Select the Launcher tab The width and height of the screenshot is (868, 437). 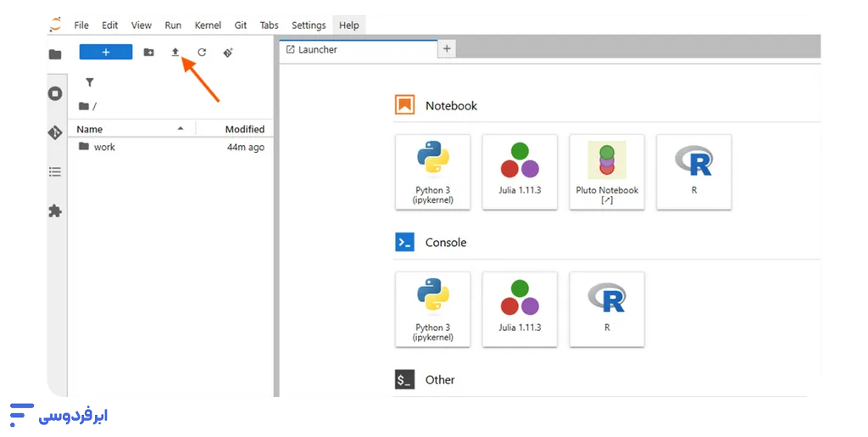318,49
